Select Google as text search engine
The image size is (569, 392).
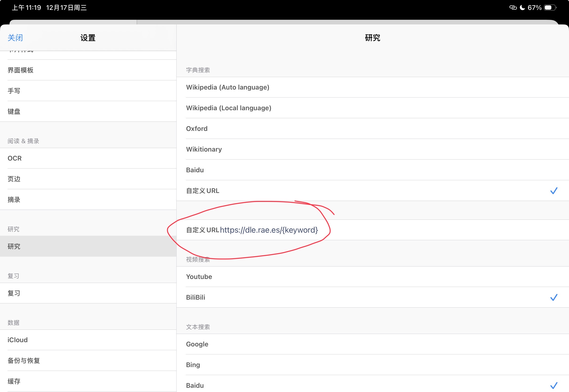tap(197, 344)
